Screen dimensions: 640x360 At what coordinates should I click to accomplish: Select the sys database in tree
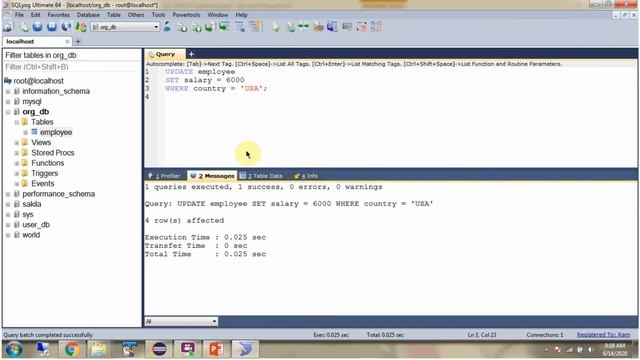point(28,214)
